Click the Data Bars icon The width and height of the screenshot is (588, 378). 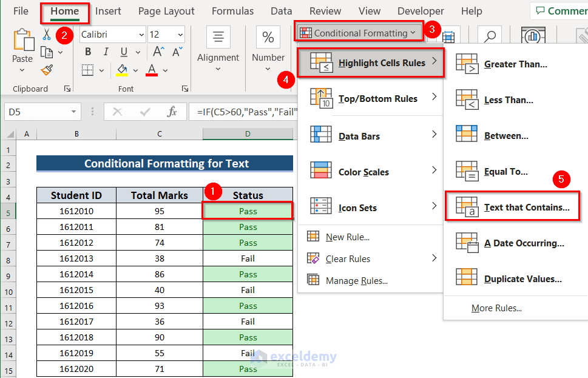(321, 134)
